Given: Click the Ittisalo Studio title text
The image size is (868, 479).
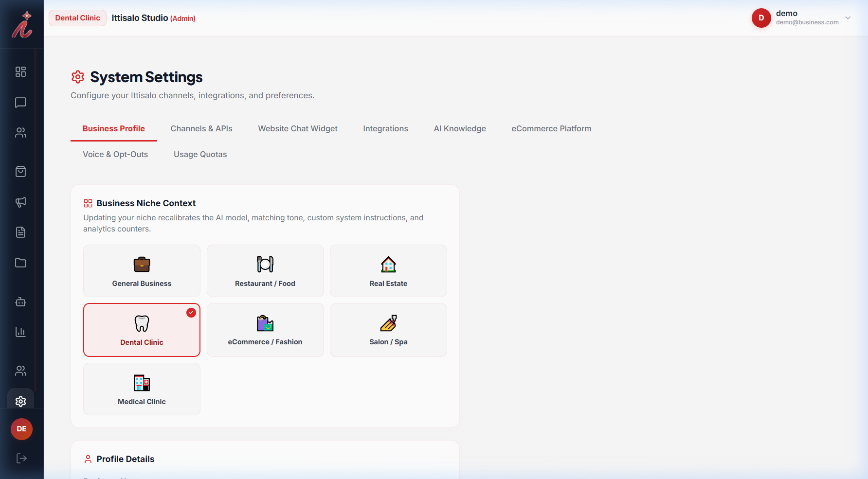Looking at the screenshot, I should tap(140, 18).
